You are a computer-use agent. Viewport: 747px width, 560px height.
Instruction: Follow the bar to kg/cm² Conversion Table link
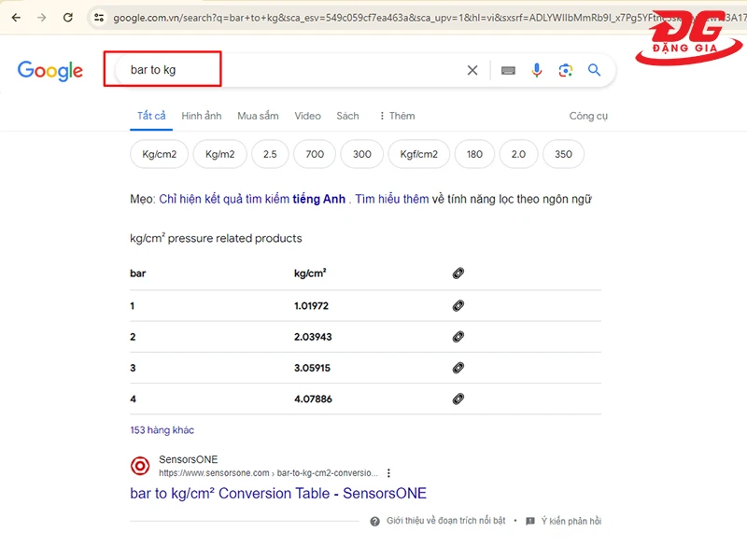(276, 493)
